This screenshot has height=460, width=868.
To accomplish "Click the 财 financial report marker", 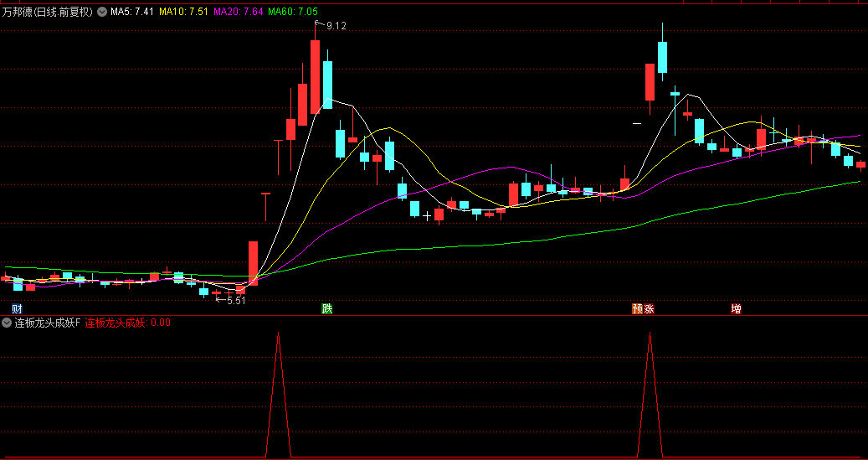I will [18, 308].
